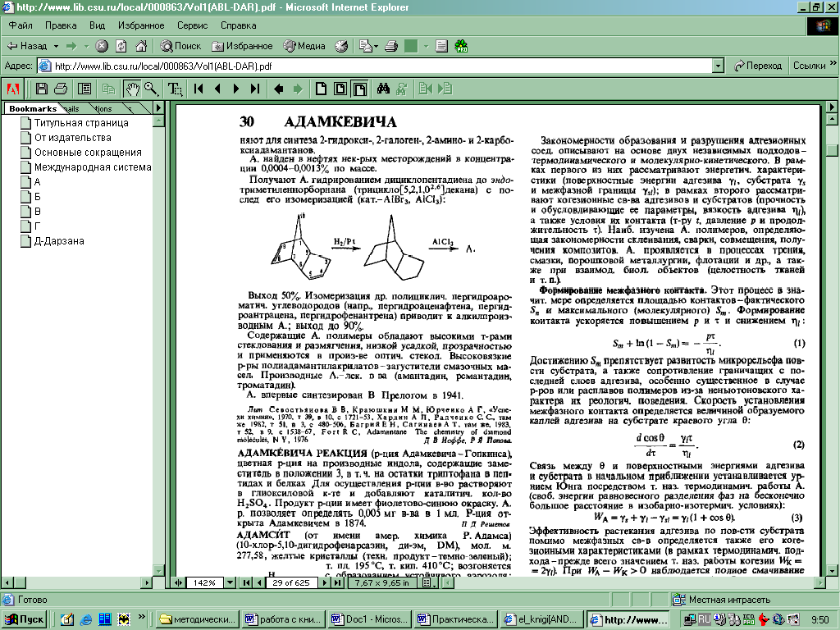The width and height of the screenshot is (840, 630).
Task: Click the Acrobat Print icon
Action: pos(61,89)
